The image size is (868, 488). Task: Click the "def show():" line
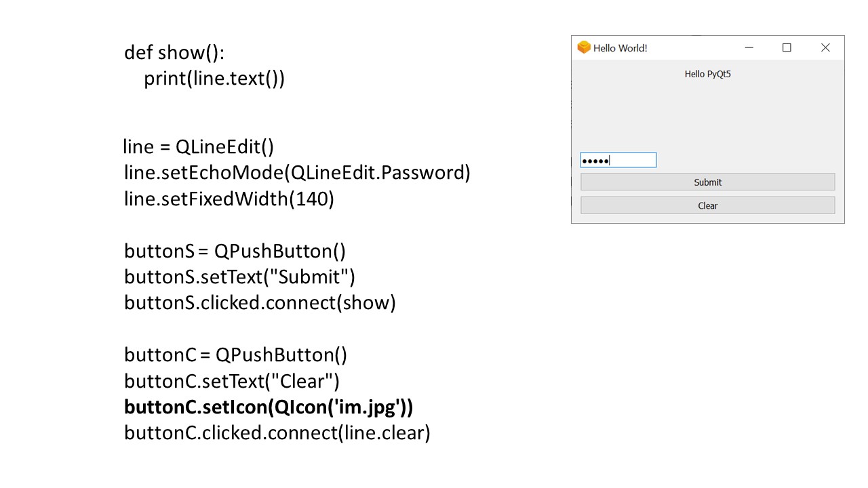(x=174, y=53)
